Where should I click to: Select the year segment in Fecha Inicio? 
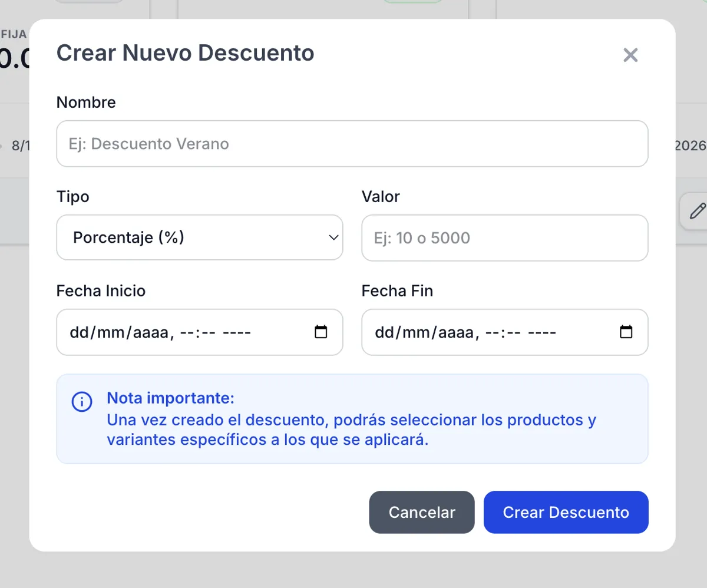(x=151, y=333)
